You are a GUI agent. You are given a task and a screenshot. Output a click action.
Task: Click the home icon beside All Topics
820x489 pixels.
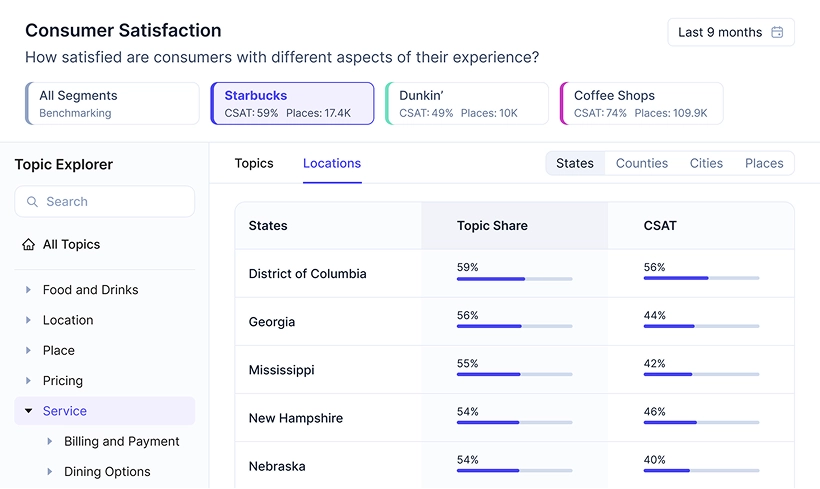28,245
